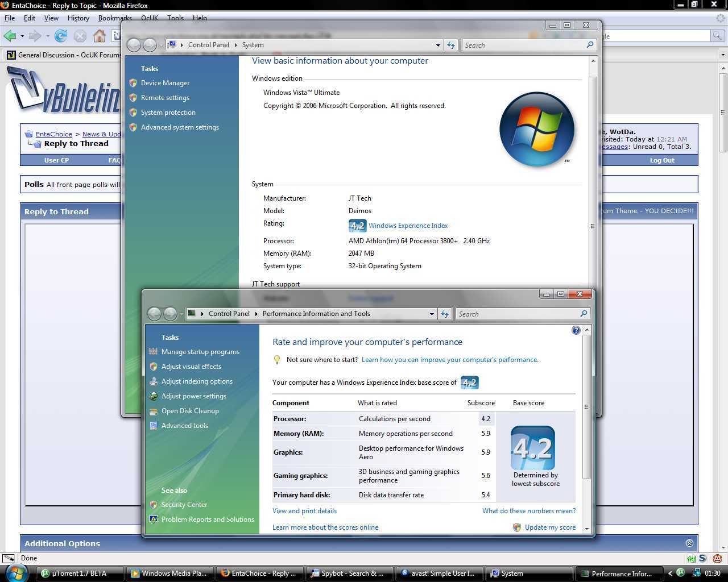Screen dimensions: 728x582
Task: Refresh the System window address bar
Action: coord(450,45)
